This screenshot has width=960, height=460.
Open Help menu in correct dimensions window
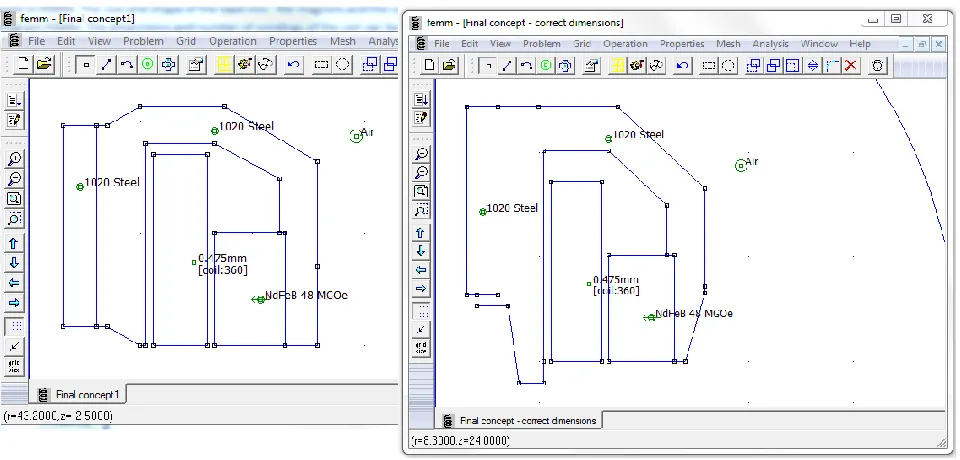860,43
